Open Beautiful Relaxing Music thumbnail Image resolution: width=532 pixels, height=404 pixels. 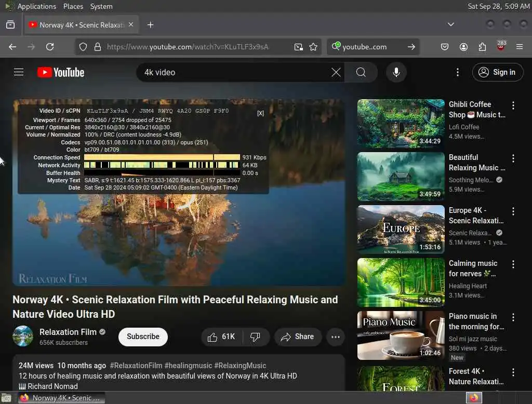tap(401, 177)
